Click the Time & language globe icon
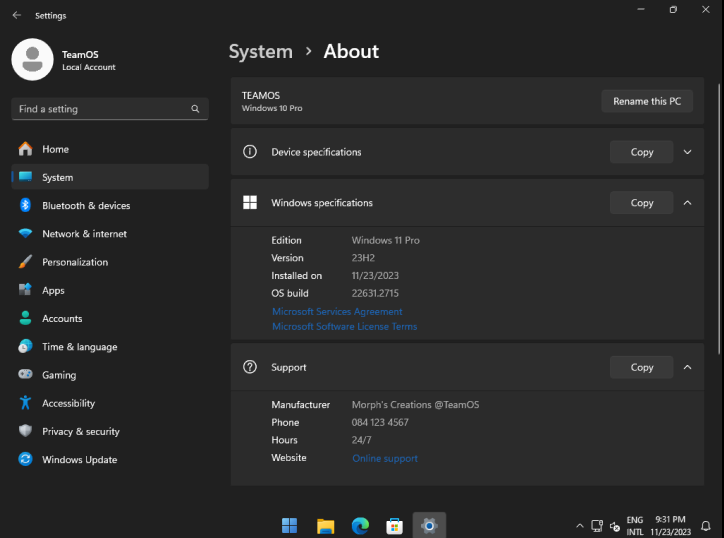The image size is (724, 538). [x=25, y=346]
